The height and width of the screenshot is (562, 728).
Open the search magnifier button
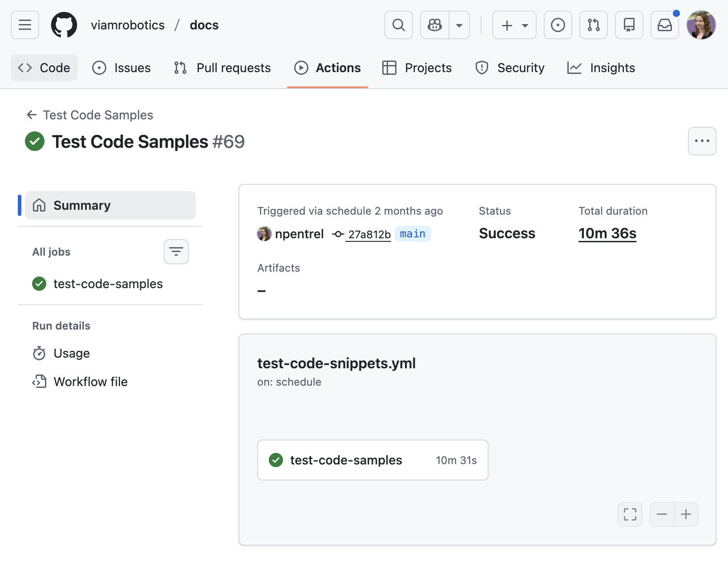pos(399,25)
